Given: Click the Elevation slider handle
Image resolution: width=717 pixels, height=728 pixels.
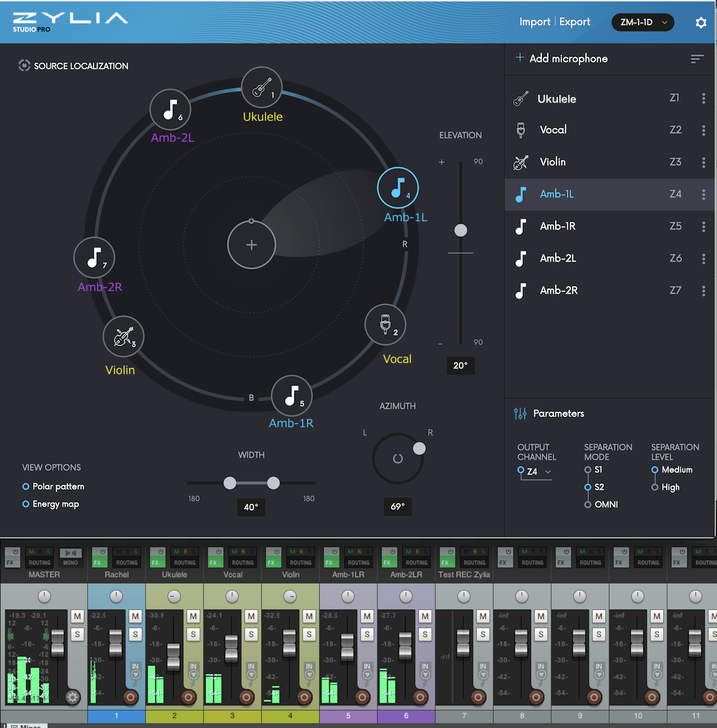Looking at the screenshot, I should click(x=460, y=230).
